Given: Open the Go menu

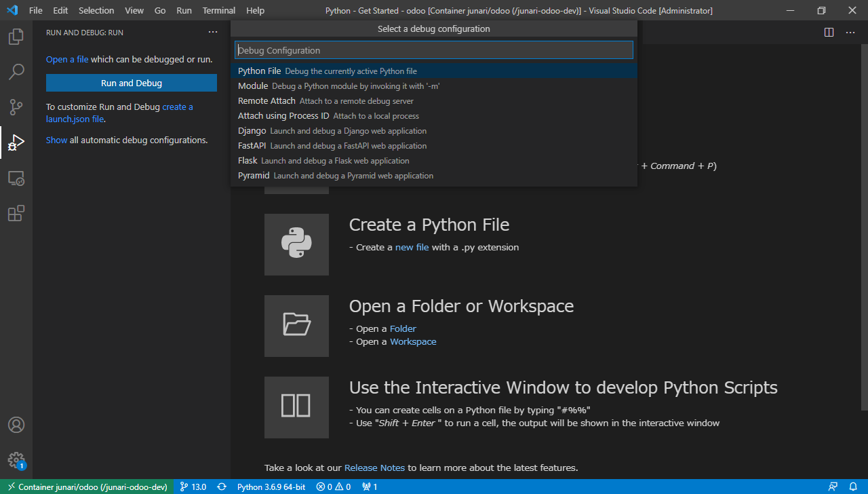Looking at the screenshot, I should (160, 10).
